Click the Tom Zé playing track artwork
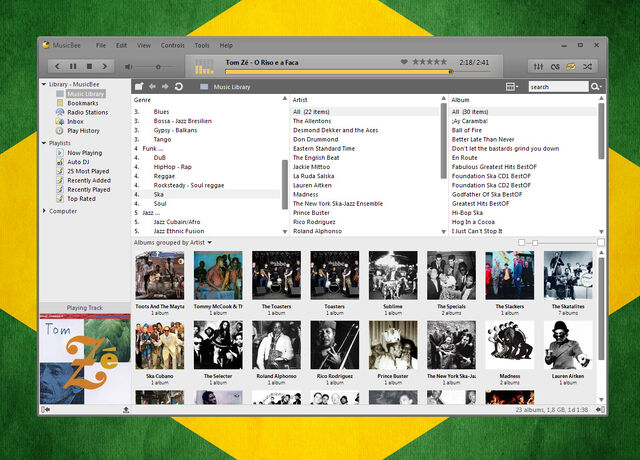The width and height of the screenshot is (640, 460). tap(85, 359)
